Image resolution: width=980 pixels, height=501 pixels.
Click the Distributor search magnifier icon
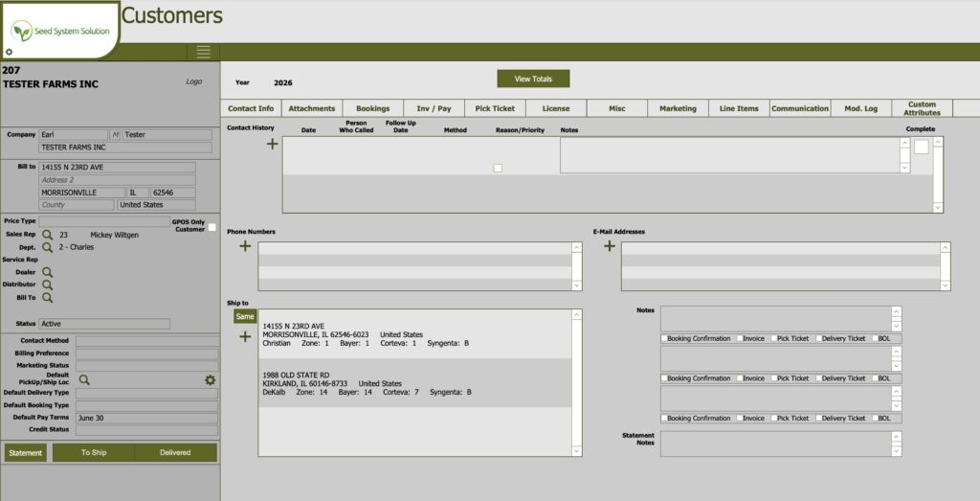pos(47,285)
